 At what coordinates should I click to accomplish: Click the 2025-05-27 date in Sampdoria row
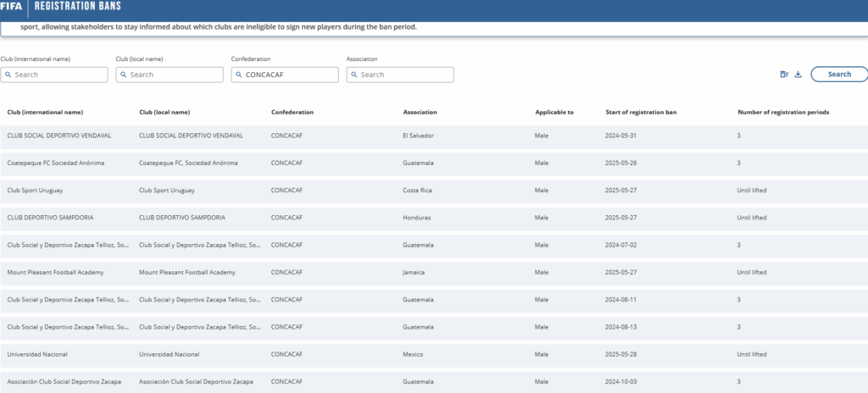point(621,218)
